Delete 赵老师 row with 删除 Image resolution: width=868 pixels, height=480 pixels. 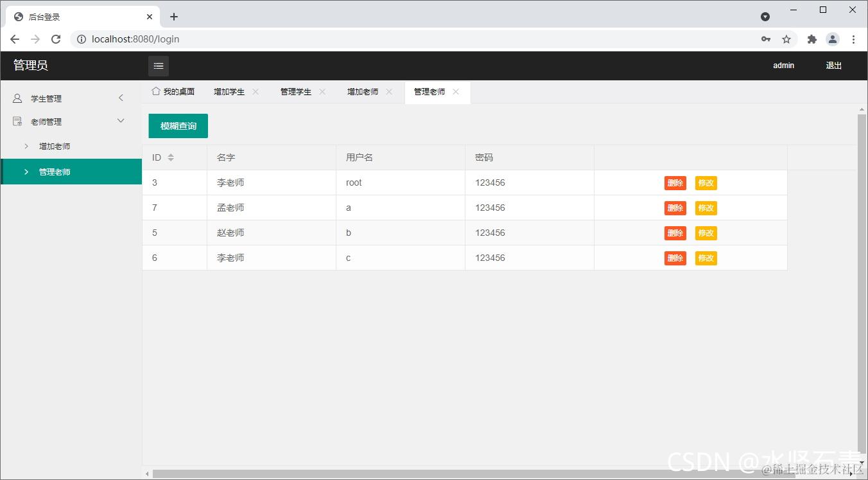(675, 233)
